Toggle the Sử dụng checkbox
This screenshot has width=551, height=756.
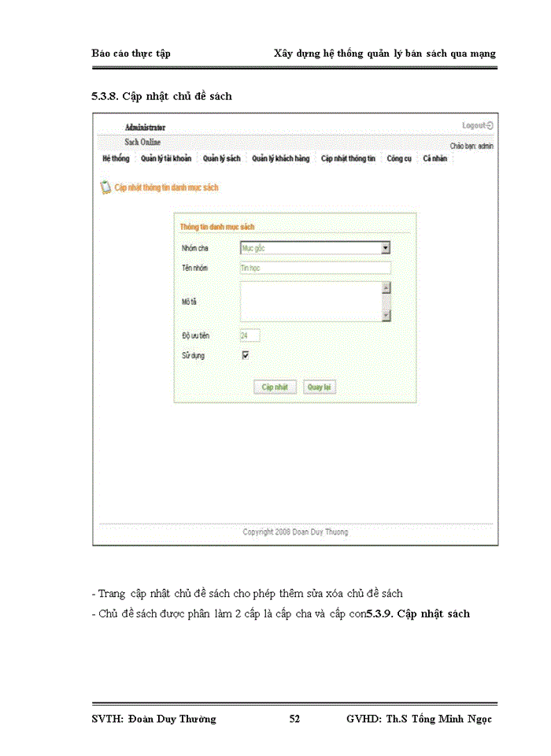click(245, 355)
